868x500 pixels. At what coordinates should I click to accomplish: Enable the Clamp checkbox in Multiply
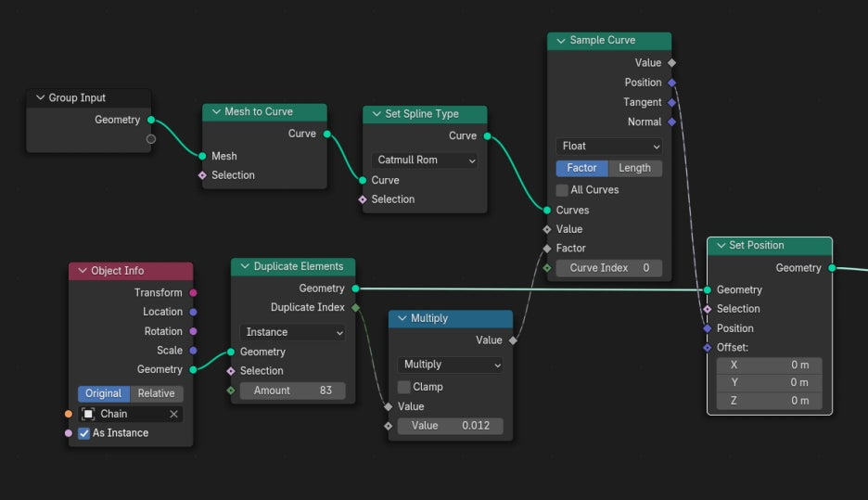point(404,387)
